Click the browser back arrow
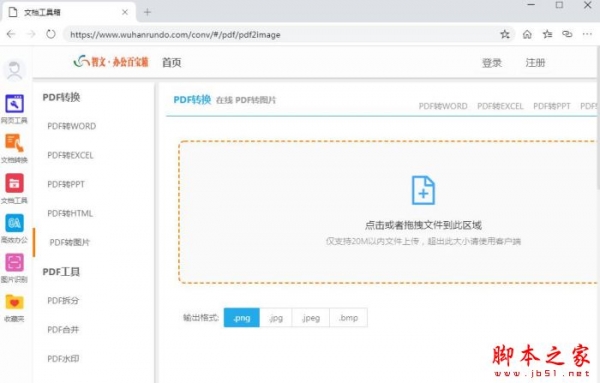 (11, 34)
